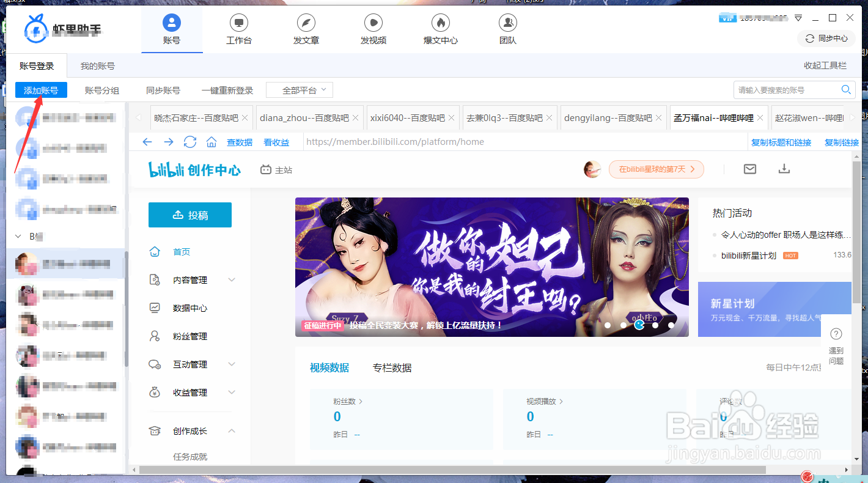Click the download icon in bilibili creator header
The width and height of the screenshot is (868, 483).
(784, 169)
